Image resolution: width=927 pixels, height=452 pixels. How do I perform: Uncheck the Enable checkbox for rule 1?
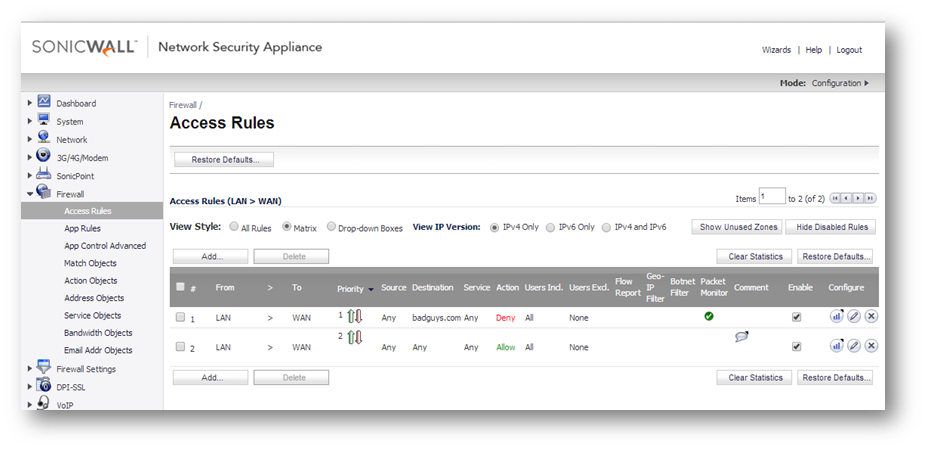pos(796,317)
